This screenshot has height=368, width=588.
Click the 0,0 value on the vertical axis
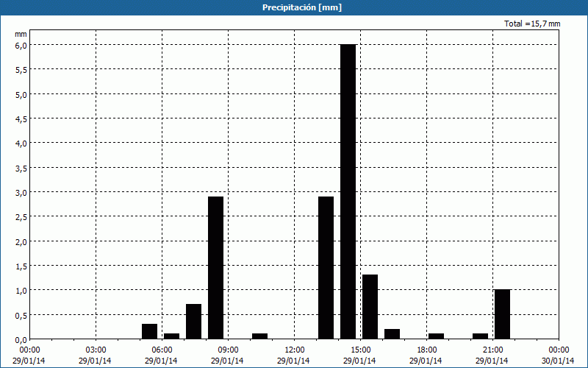pos(21,340)
